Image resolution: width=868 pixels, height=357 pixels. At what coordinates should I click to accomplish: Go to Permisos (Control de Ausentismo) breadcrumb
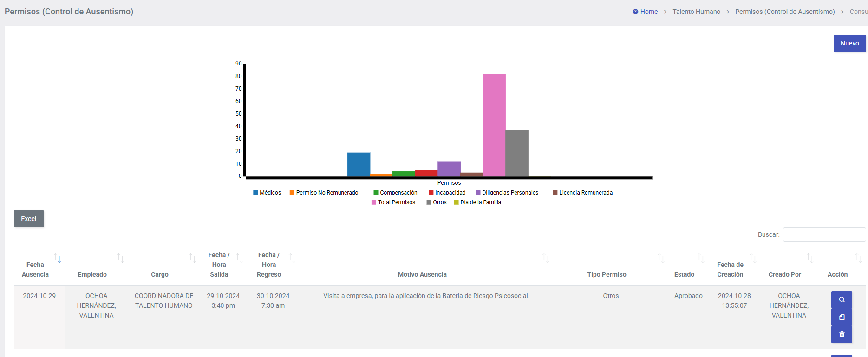point(784,12)
